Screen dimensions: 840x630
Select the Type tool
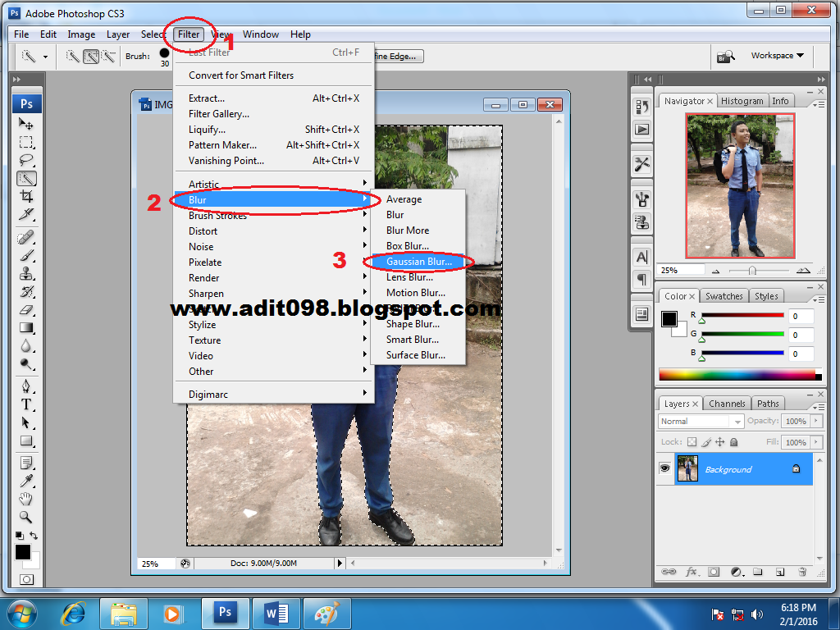tap(25, 404)
